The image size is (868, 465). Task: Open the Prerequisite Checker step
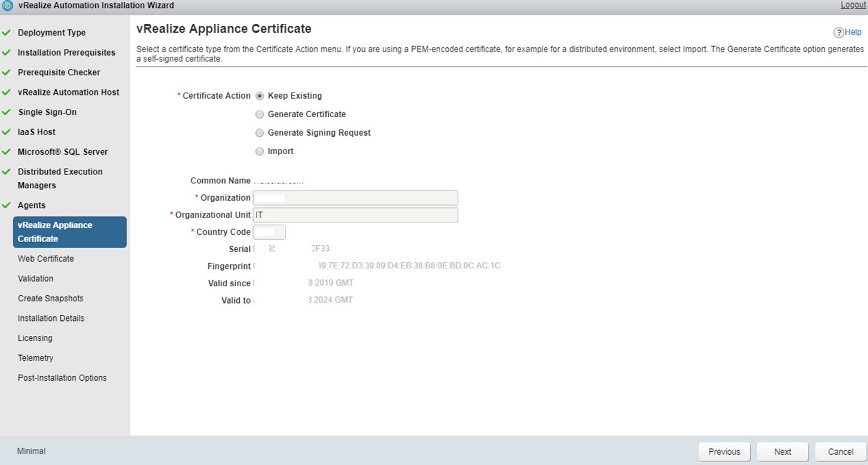pos(59,72)
